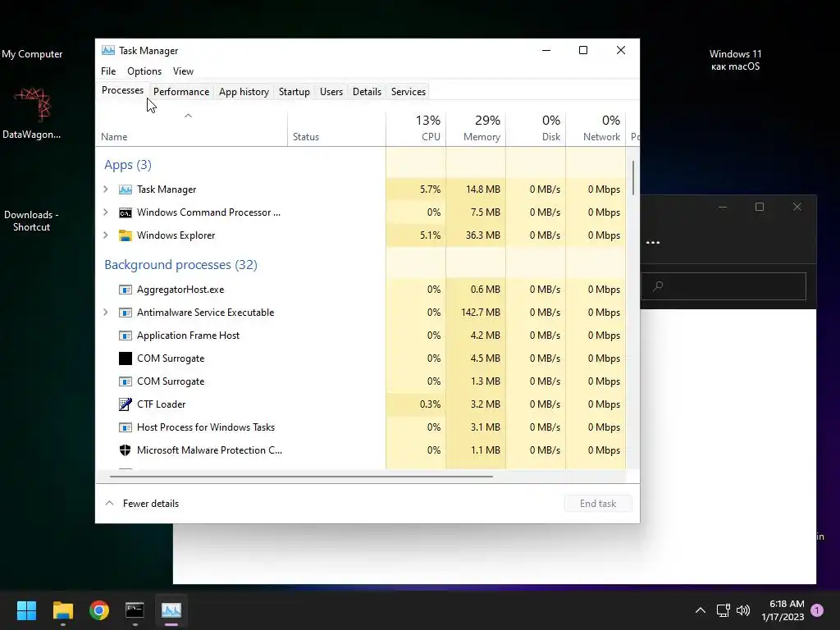Expand the Windows Explorer row

(x=106, y=235)
